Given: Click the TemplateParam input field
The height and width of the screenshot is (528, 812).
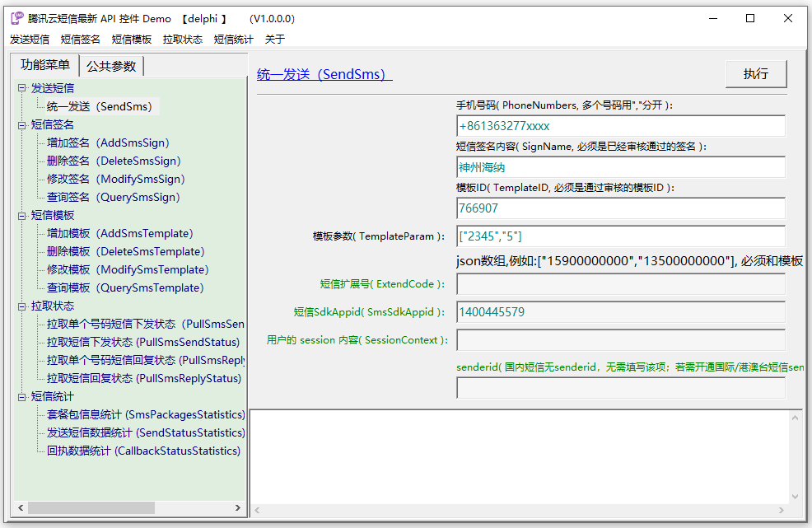Looking at the screenshot, I should (621, 236).
